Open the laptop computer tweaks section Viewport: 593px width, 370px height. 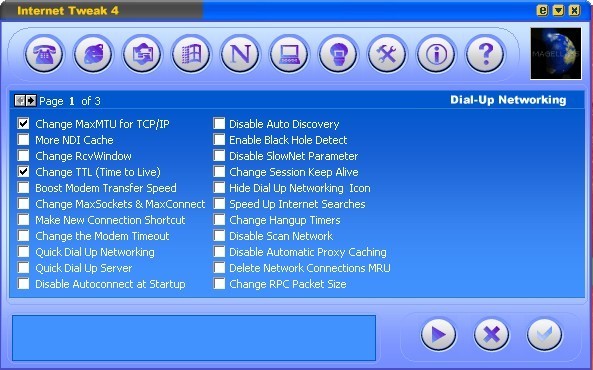(x=289, y=54)
